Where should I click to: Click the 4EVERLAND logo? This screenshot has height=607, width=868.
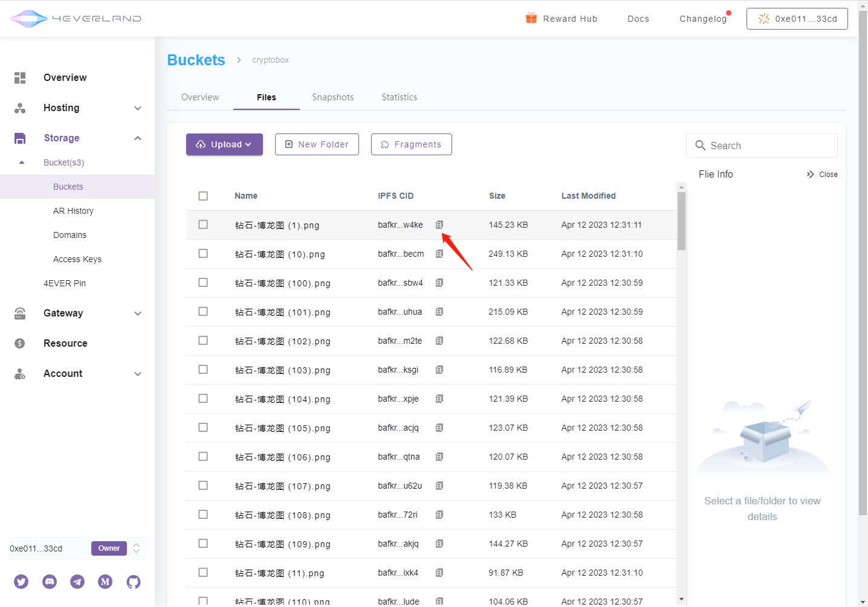coord(76,19)
